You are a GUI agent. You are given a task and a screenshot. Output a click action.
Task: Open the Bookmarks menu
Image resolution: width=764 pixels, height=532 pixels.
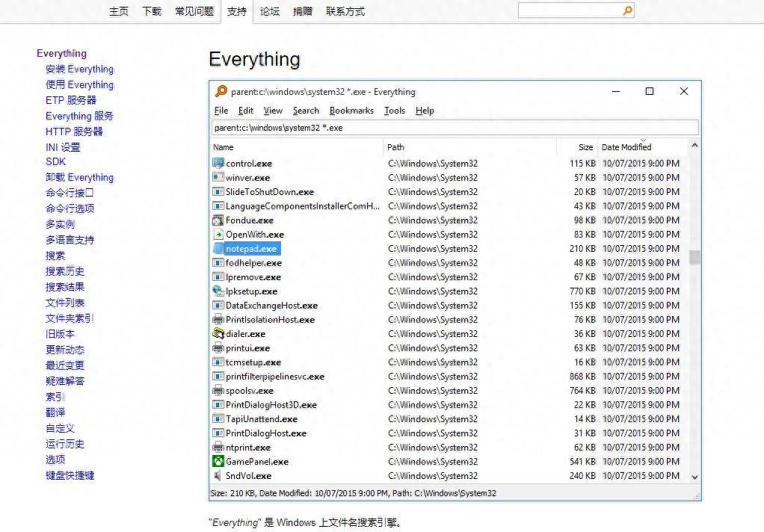pyautogui.click(x=351, y=111)
